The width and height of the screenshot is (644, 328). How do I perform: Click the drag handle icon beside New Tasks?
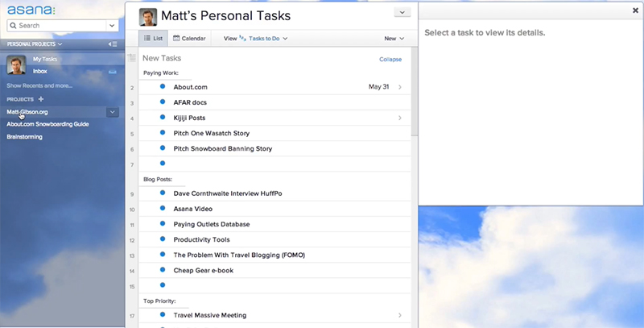point(132,58)
